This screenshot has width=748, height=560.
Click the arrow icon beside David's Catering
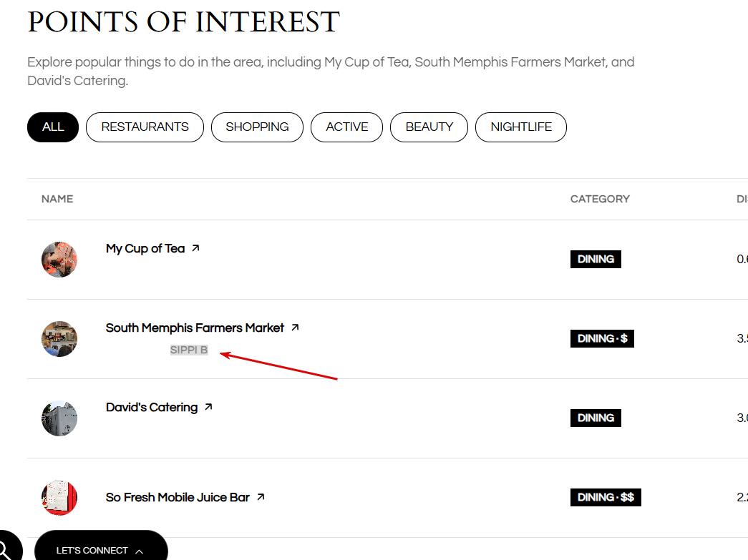click(x=208, y=407)
